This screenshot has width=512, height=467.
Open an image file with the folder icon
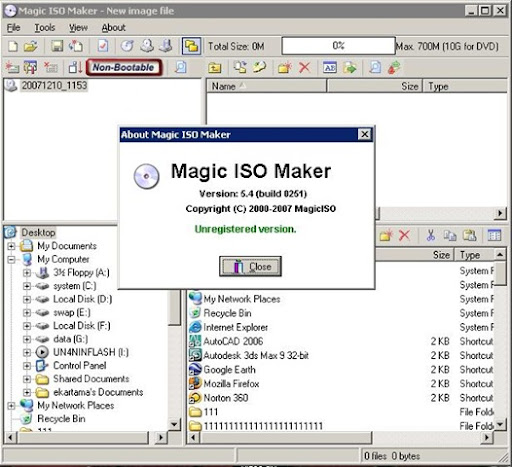[x=30, y=46]
